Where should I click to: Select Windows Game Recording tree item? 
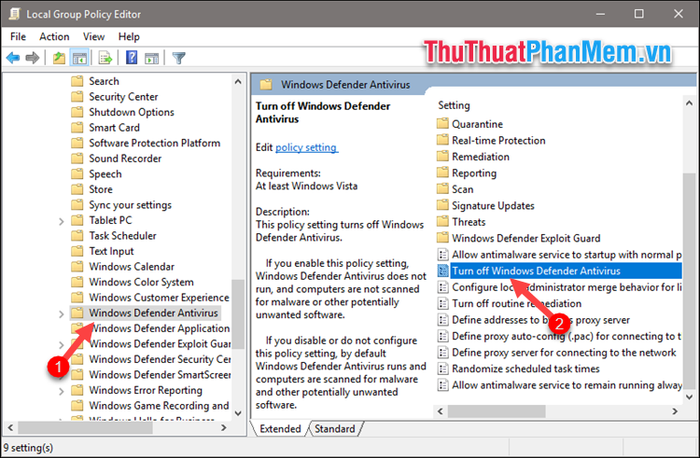pyautogui.click(x=158, y=405)
